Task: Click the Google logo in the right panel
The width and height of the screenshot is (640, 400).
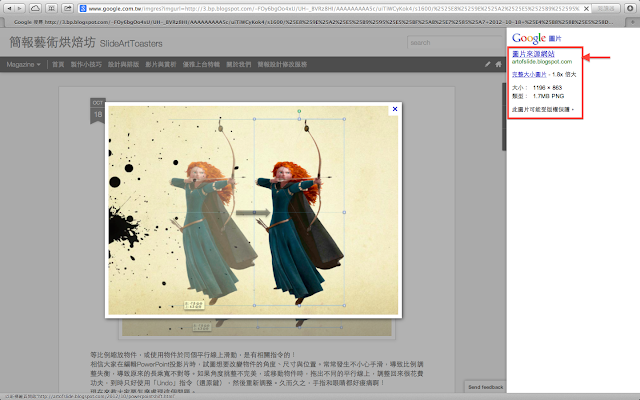Action: (x=529, y=38)
